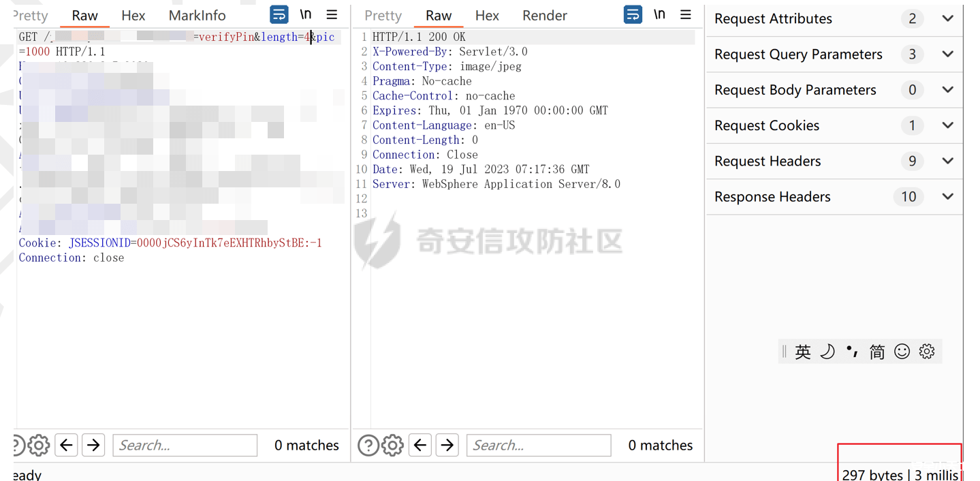Toggle the \n line-break display in request panel
The image size is (980, 481).
305,14
